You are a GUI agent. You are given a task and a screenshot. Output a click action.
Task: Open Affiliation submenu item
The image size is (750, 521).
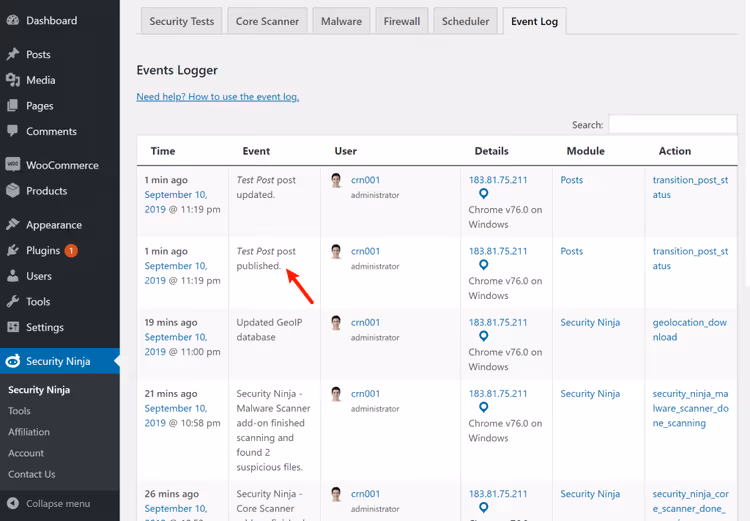[29, 432]
